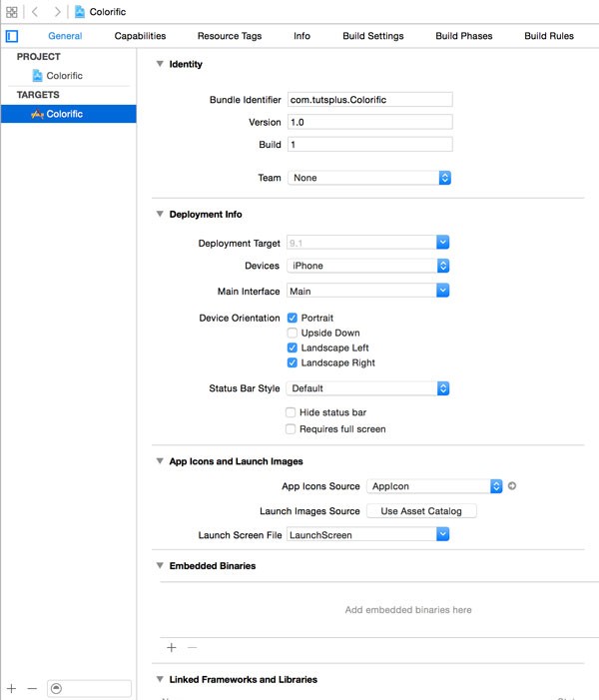Collapse App Icons and Launch Images section
Viewport: 599px width, 700px height.
pyautogui.click(x=160, y=461)
